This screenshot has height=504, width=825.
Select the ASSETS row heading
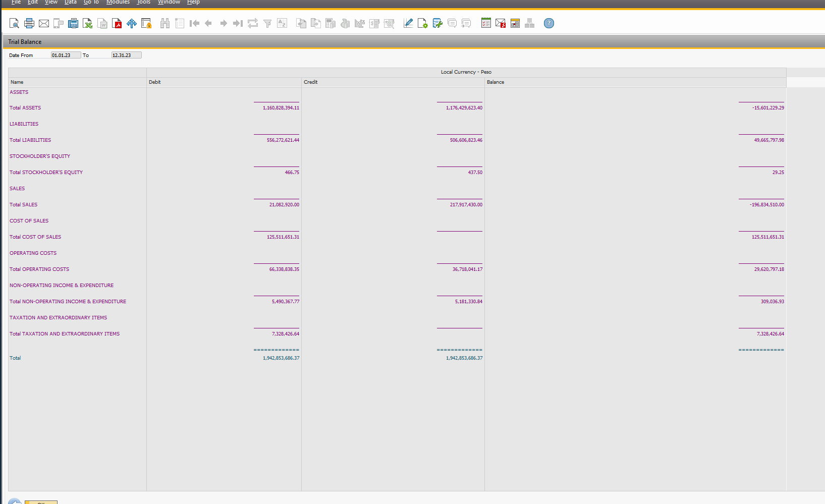tap(19, 92)
